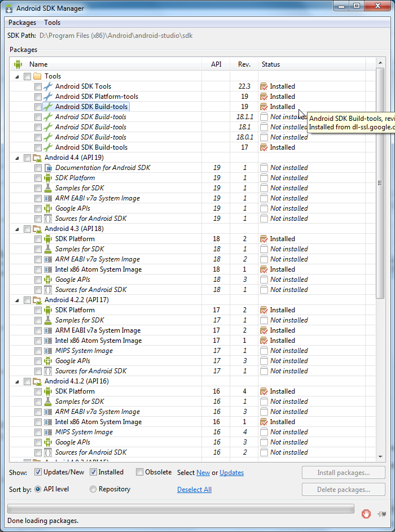Screen dimensions: 395x532
Task: Click the Select New link
Action: point(203,473)
